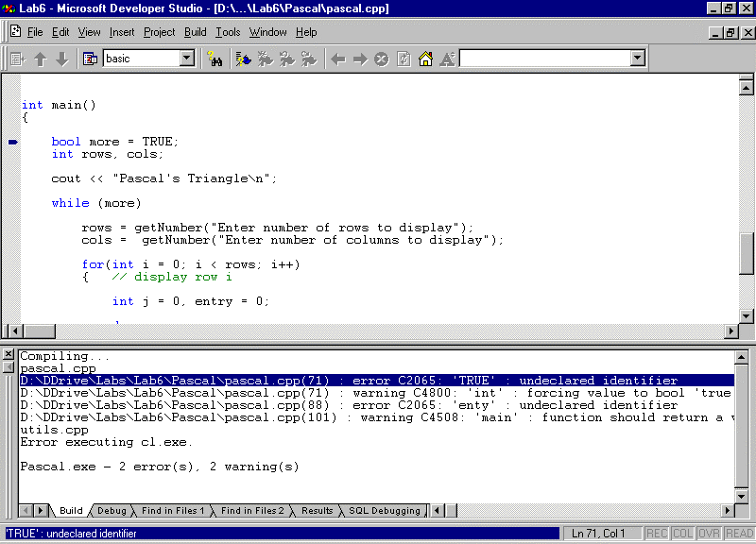The height and width of the screenshot is (544, 756).
Task: Click the editor horizontal scrollbar thumb
Action: 40,331
